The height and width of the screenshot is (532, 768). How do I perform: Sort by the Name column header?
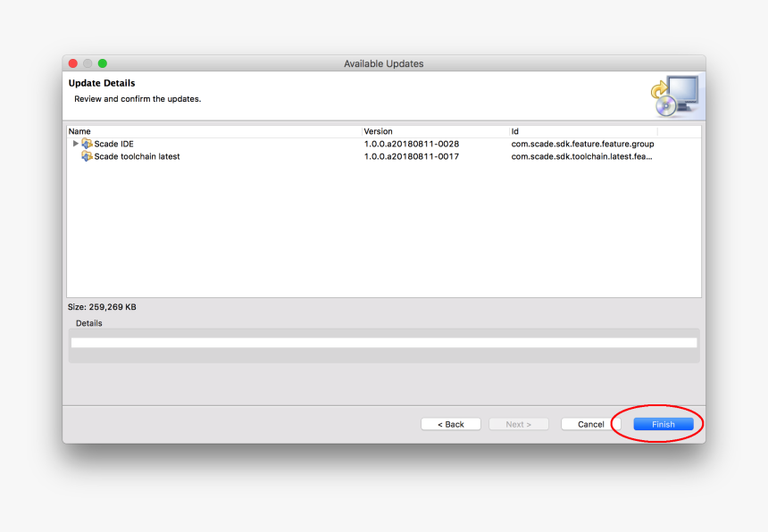[x=79, y=131]
